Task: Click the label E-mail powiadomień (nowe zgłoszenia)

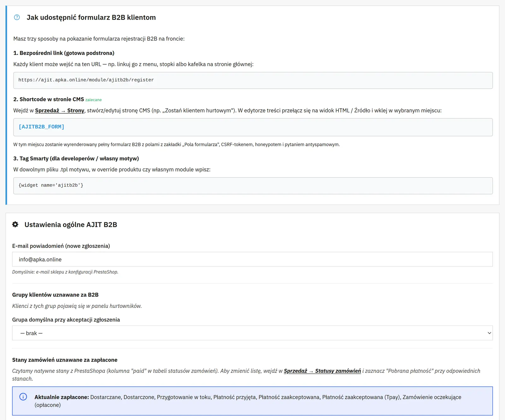Action: coord(61,246)
